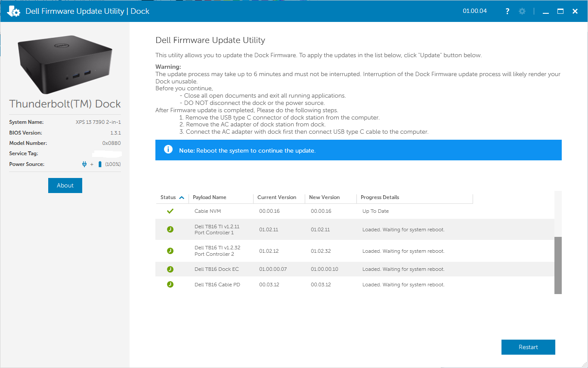Image resolution: width=588 pixels, height=368 pixels.
Task: Click new version 01.00.00.10
Action: [325, 269]
